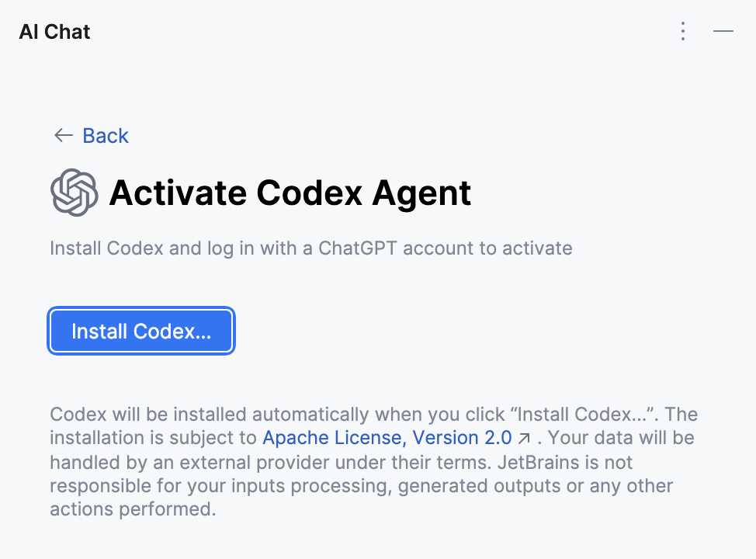Click the OpenAI knot emblem near the title
The height and width of the screenshot is (559, 756).
(74, 192)
